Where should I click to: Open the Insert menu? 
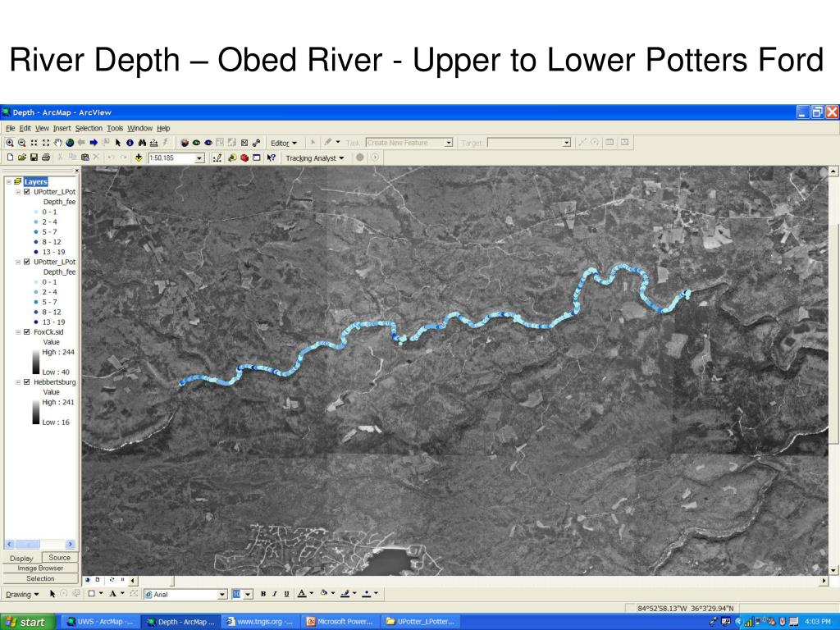coord(62,128)
